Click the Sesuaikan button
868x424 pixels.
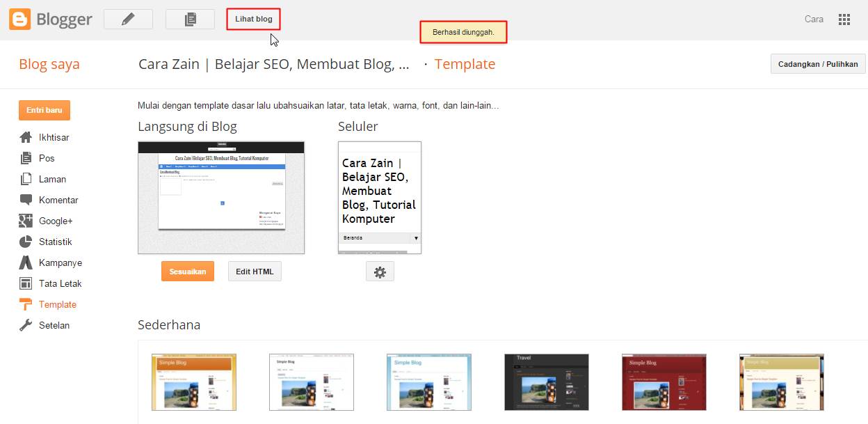click(187, 271)
